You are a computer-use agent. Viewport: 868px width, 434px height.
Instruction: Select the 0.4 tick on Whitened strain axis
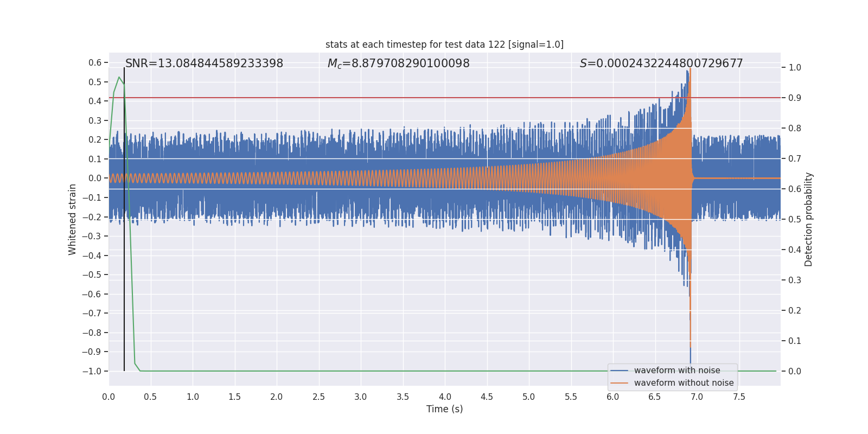click(95, 101)
